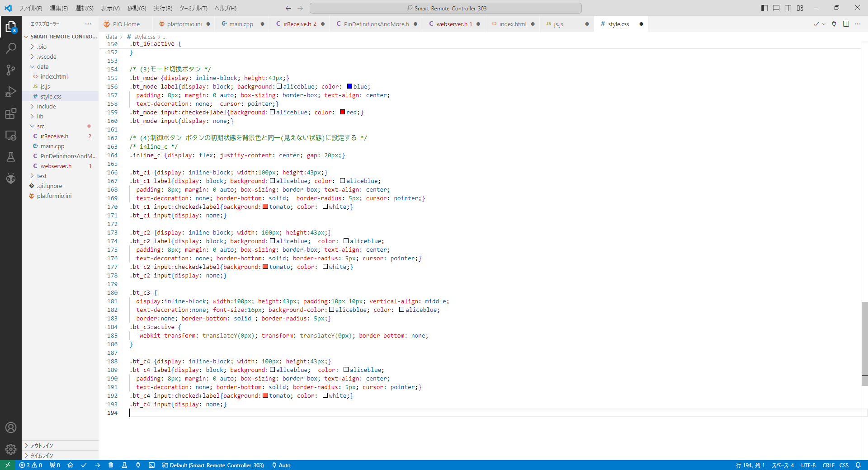Click the tomato color swatch on line 170

click(265, 207)
